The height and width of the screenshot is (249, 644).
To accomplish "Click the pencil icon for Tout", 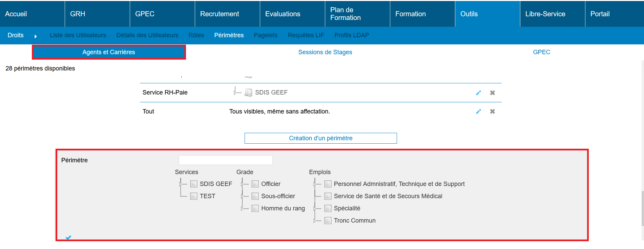I will [x=478, y=111].
